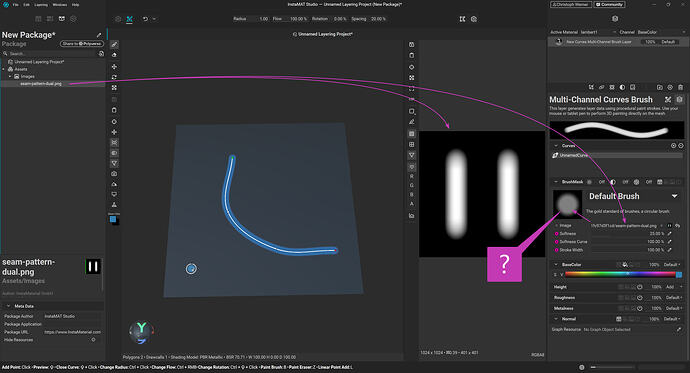Open the Windows menu

click(x=60, y=4)
